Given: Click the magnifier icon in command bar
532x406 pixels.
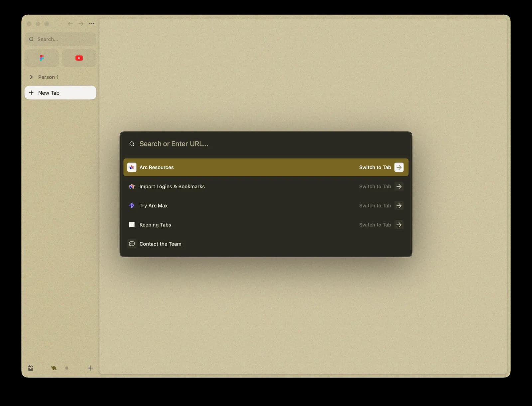Looking at the screenshot, I should click(132, 144).
